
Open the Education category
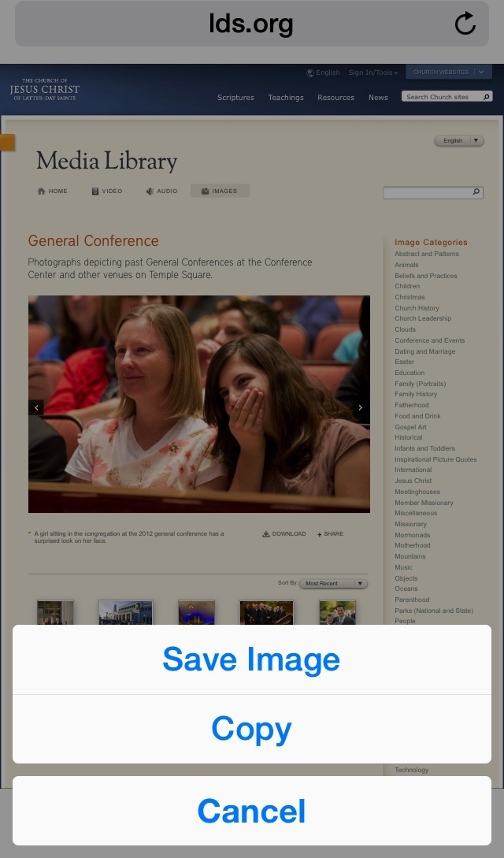click(x=409, y=373)
